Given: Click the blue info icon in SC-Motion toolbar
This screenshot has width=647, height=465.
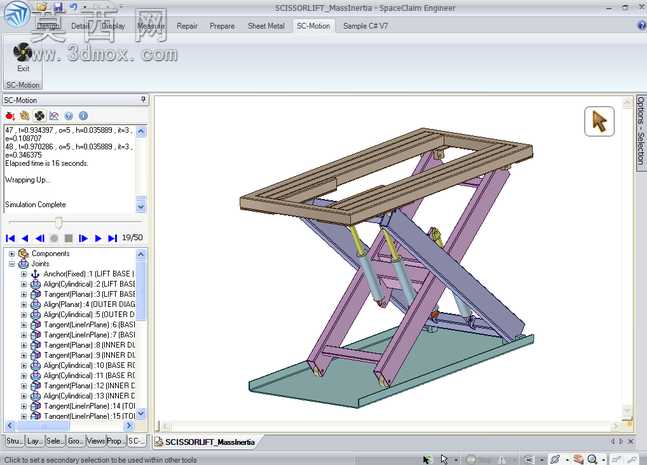Looking at the screenshot, I should pyautogui.click(x=83, y=116).
